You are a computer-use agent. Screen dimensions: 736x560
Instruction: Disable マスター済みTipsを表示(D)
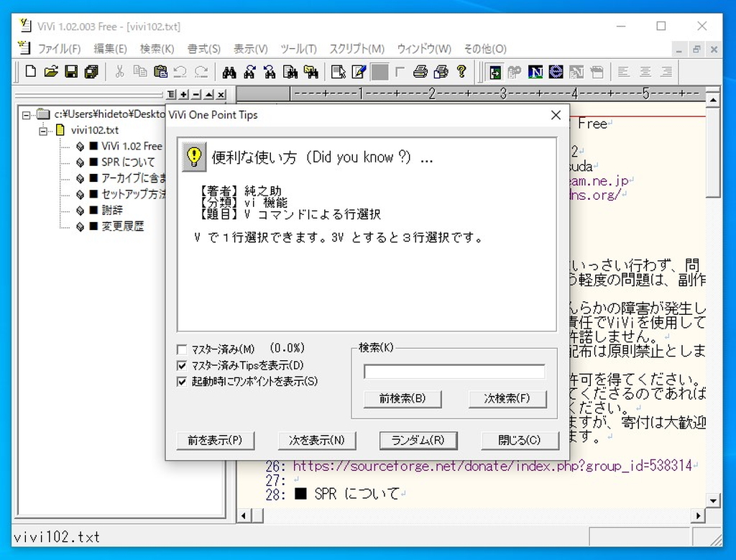pos(181,364)
